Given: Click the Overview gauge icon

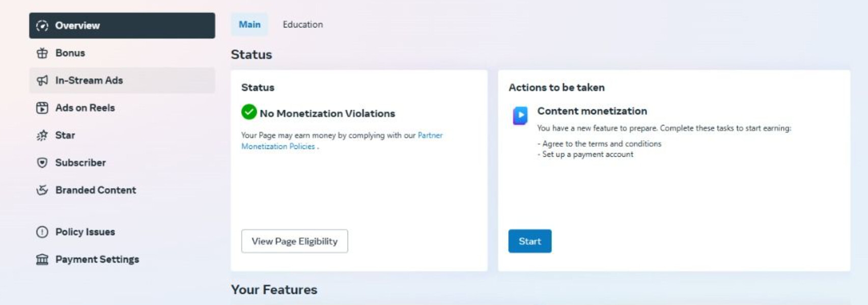Looking at the screenshot, I should [42, 25].
